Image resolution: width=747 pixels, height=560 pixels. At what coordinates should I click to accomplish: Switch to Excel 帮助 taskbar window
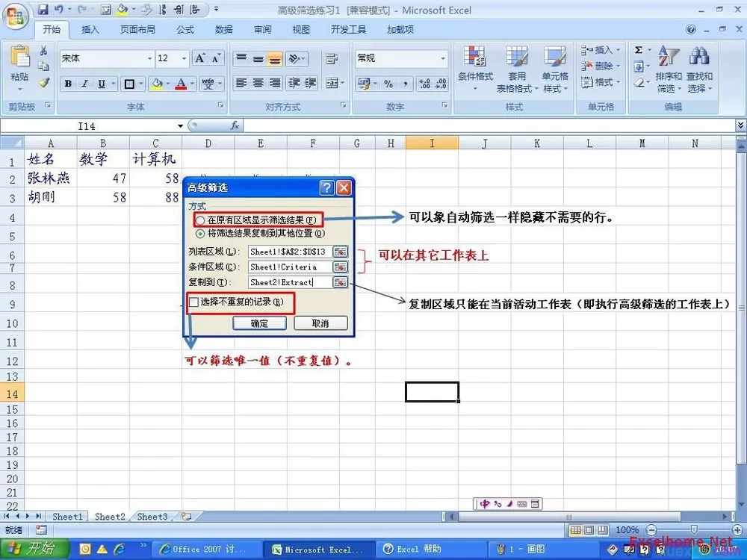[432, 549]
